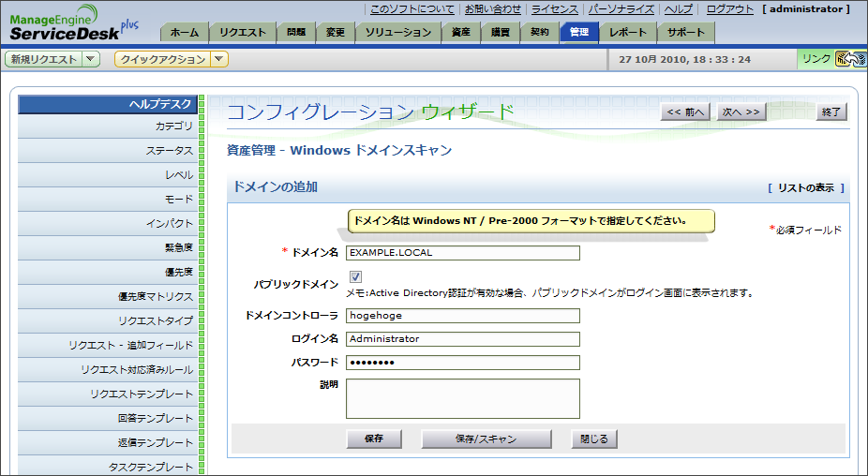Image resolution: width=868 pixels, height=476 pixels.
Task: Click the ManageEngine ServiceDesk Plus logo
Action: [x=73, y=22]
